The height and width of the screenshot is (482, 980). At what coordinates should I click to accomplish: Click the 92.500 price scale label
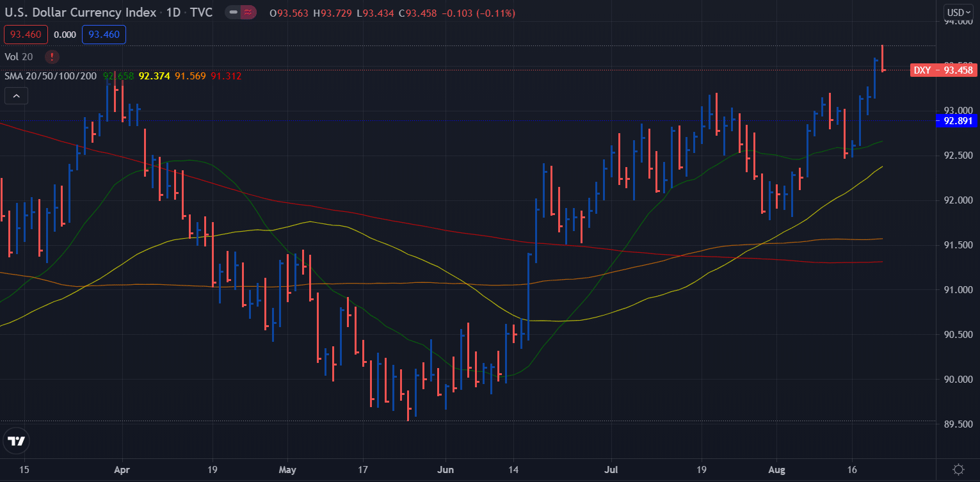[958, 156]
